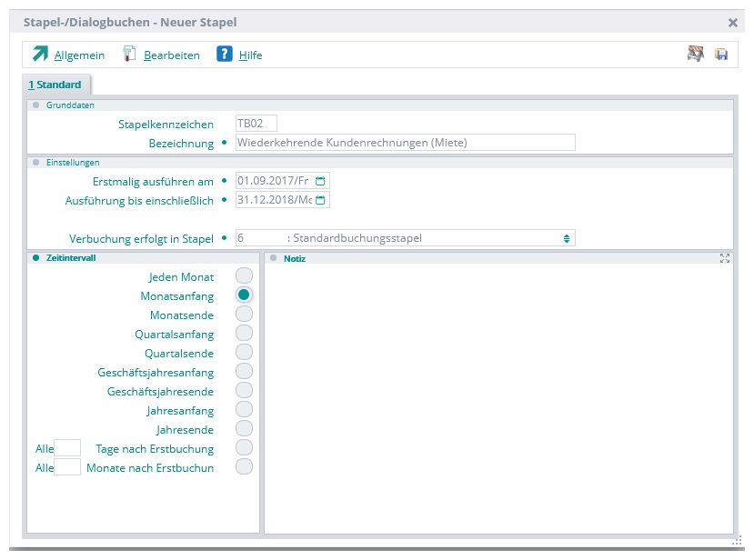Click the blue Hilfe question mark icon
The height and width of the screenshot is (560, 754).
pos(225,55)
